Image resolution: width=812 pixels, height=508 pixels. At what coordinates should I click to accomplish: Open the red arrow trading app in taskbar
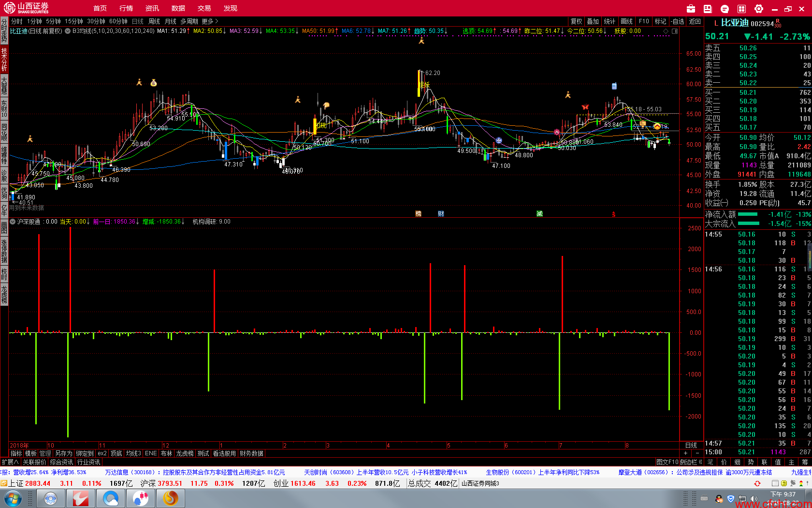click(81, 498)
